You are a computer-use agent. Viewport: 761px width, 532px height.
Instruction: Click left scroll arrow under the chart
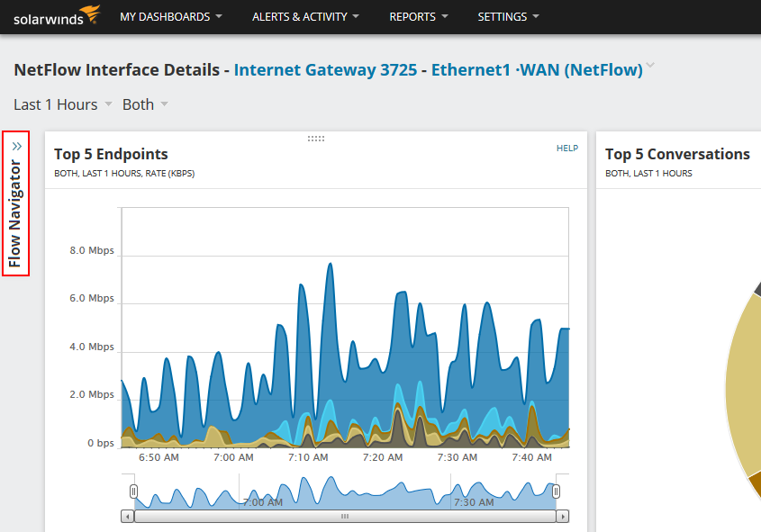(x=128, y=517)
